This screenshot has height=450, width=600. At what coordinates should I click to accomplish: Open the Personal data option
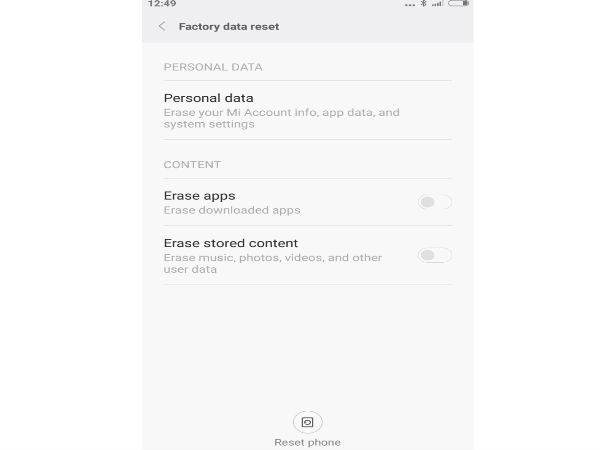click(x=208, y=98)
